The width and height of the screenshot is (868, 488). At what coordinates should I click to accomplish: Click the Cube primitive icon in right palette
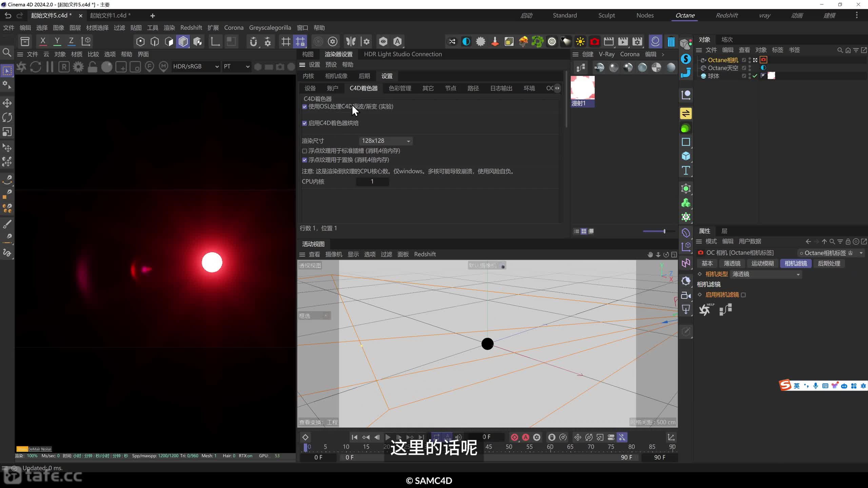(686, 156)
